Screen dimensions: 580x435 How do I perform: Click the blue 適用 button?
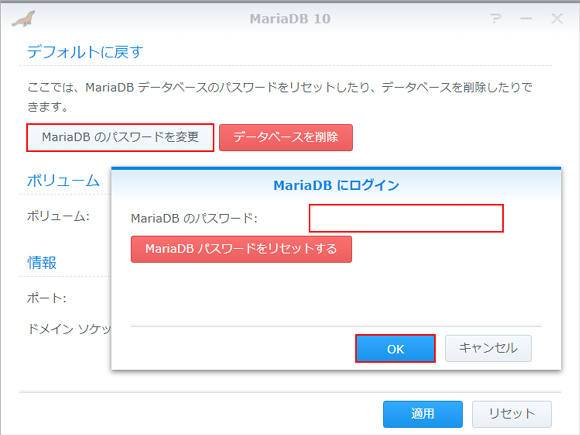coord(423,414)
